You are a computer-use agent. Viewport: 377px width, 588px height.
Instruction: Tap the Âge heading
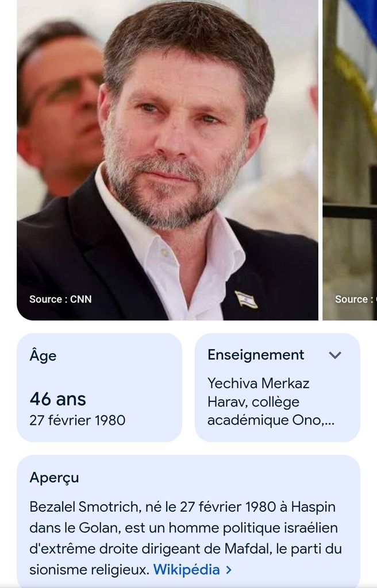click(x=43, y=355)
